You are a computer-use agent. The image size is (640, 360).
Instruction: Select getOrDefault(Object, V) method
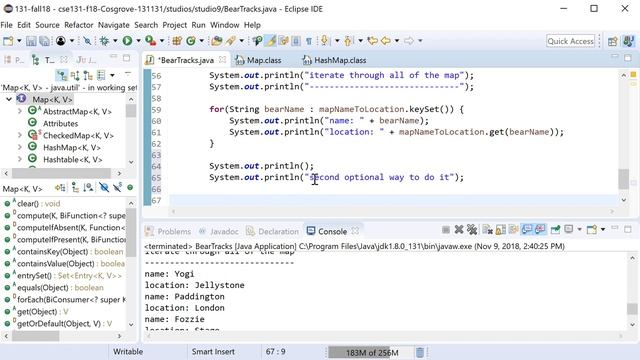point(58,324)
